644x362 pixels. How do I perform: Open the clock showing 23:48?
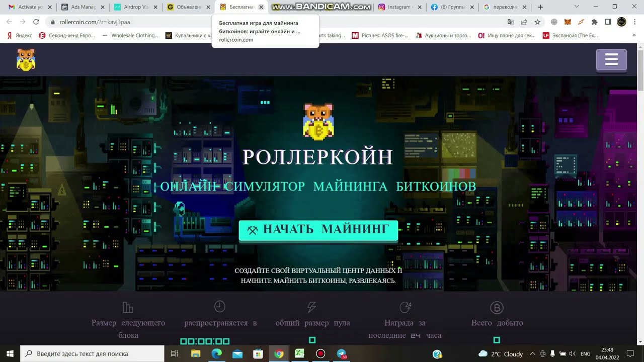[x=607, y=353]
